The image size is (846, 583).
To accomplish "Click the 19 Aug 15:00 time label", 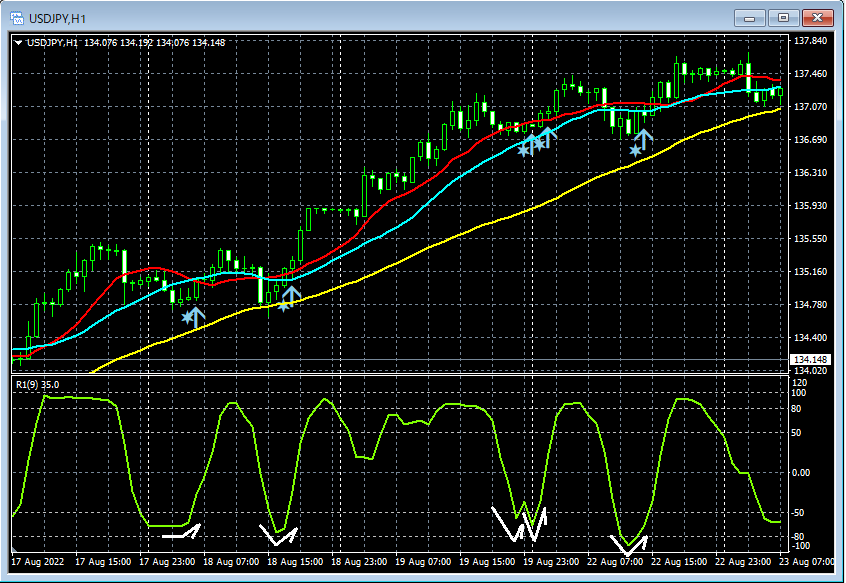I will point(487,562).
